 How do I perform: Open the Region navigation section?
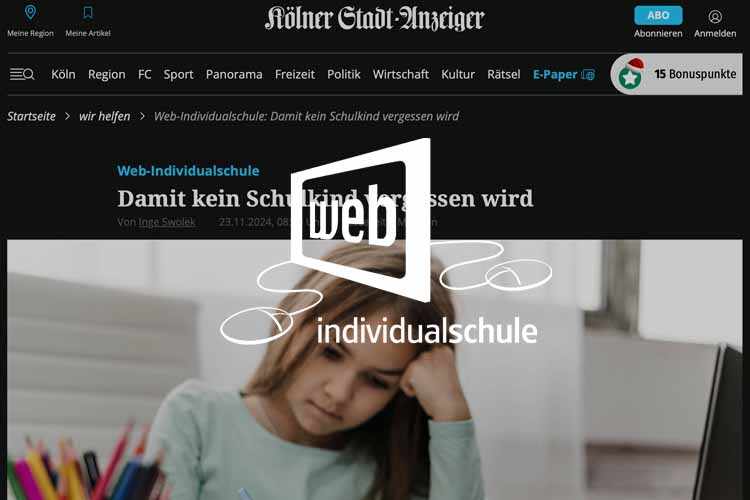click(x=107, y=75)
